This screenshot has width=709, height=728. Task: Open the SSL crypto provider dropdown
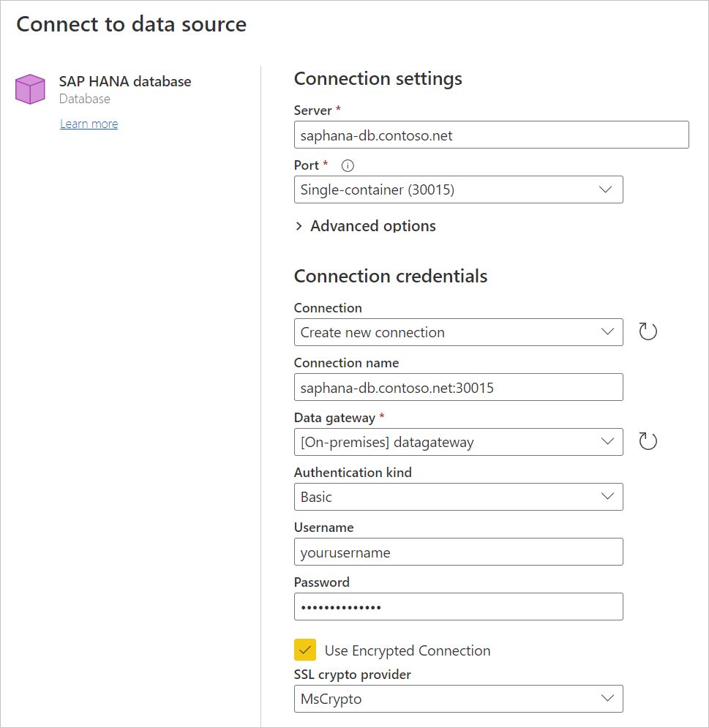(458, 699)
